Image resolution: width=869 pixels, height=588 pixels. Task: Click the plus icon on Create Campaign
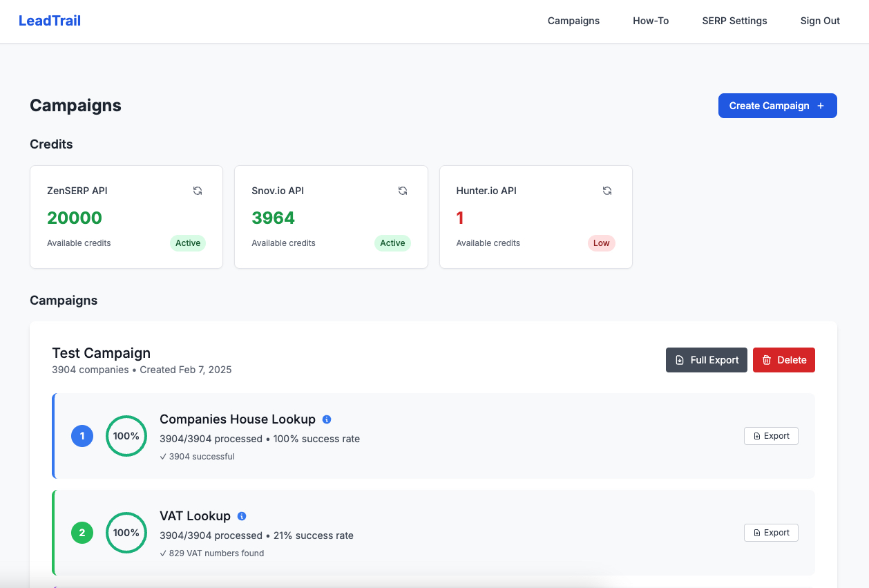pos(820,106)
